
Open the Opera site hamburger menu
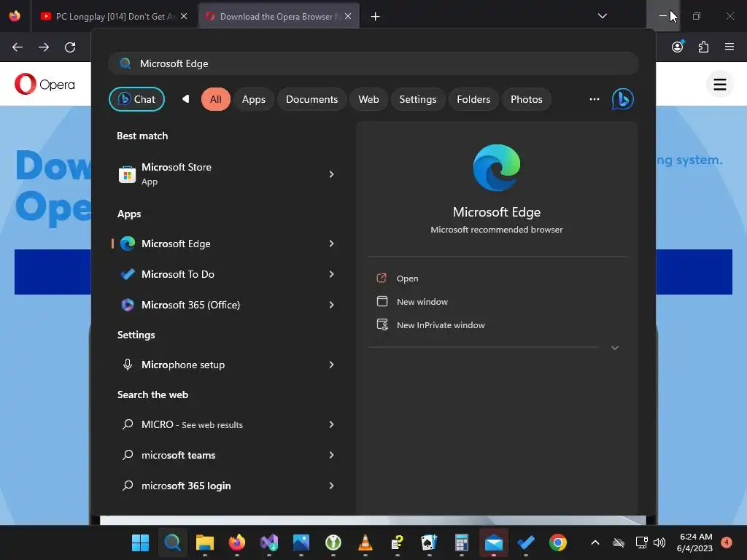[720, 85]
